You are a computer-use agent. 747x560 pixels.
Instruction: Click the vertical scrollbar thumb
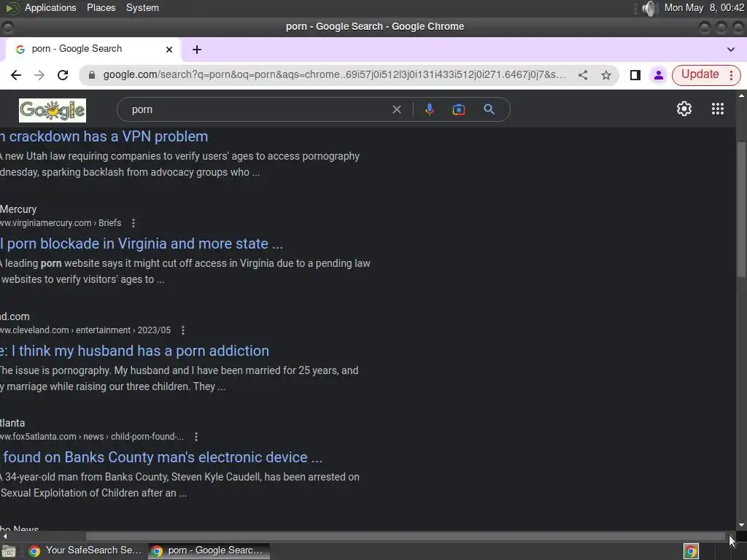[741, 209]
